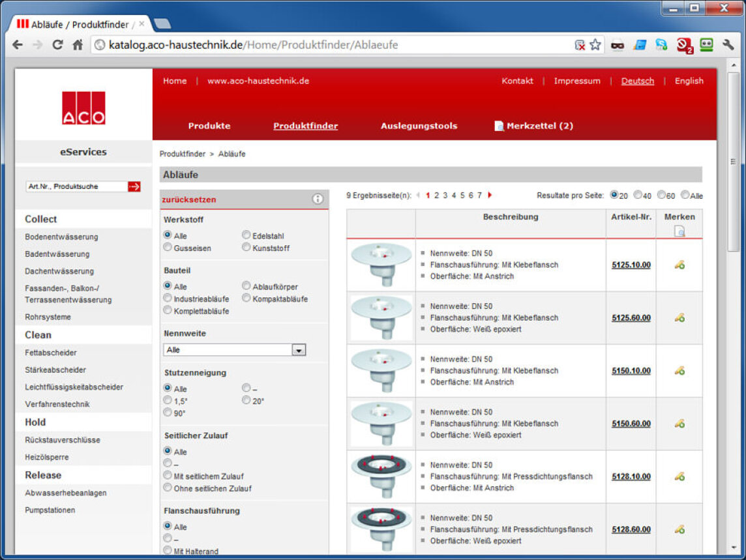This screenshot has width=746, height=560.
Task: Choose 90° Stutzenneigung option
Action: pos(168,413)
